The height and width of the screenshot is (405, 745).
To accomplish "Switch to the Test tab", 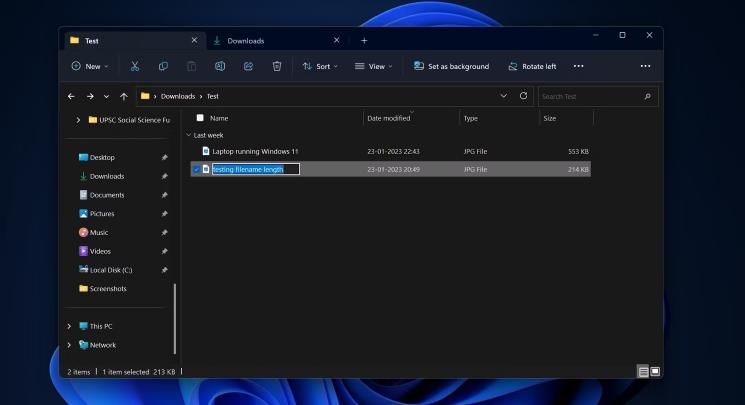I will point(135,41).
